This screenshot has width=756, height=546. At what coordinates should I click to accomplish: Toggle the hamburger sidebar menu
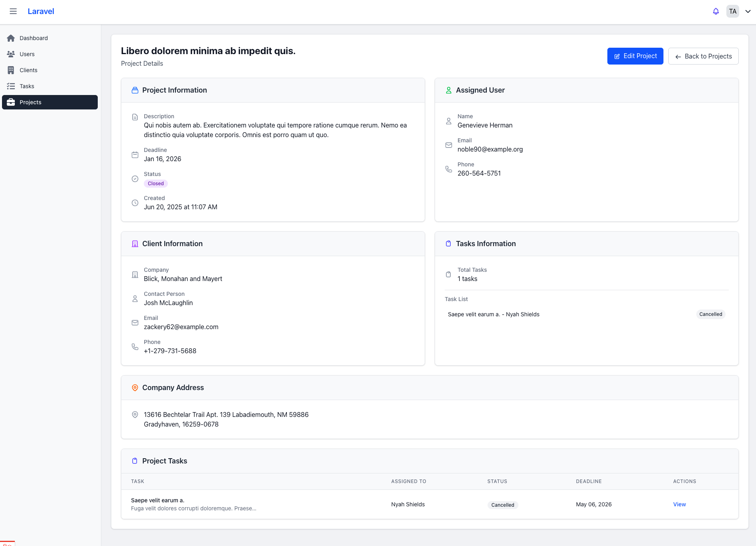(x=13, y=11)
